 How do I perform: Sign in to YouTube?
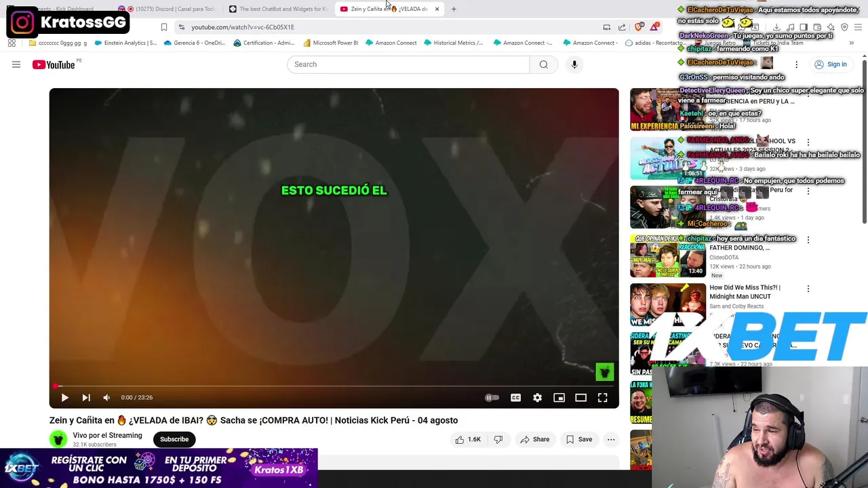click(831, 64)
